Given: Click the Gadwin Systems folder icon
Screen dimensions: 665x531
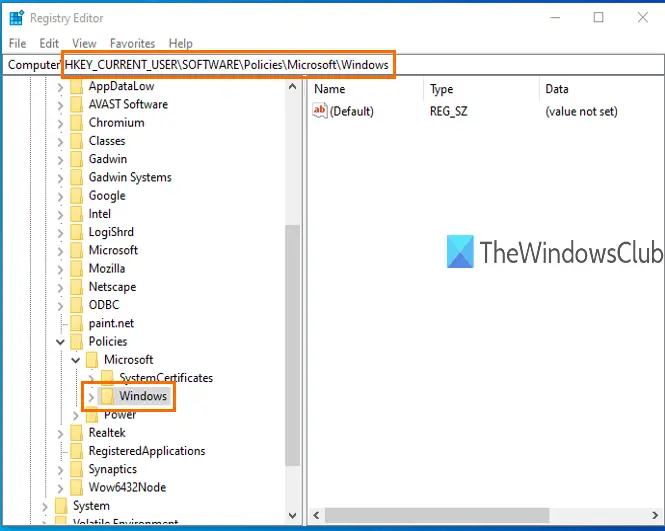Looking at the screenshot, I should 76,177.
